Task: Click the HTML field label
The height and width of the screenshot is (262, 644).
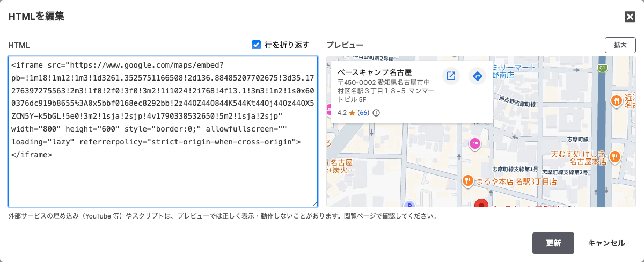Action: coord(19,45)
